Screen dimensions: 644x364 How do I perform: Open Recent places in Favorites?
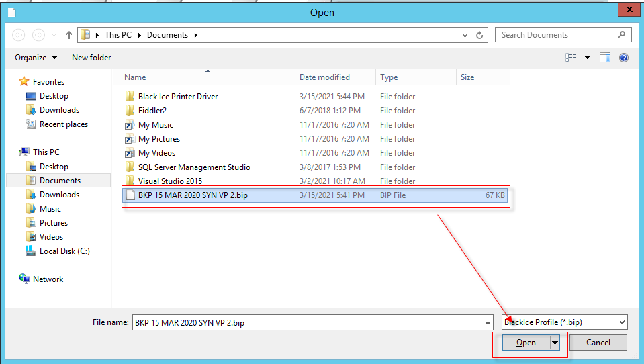64,124
